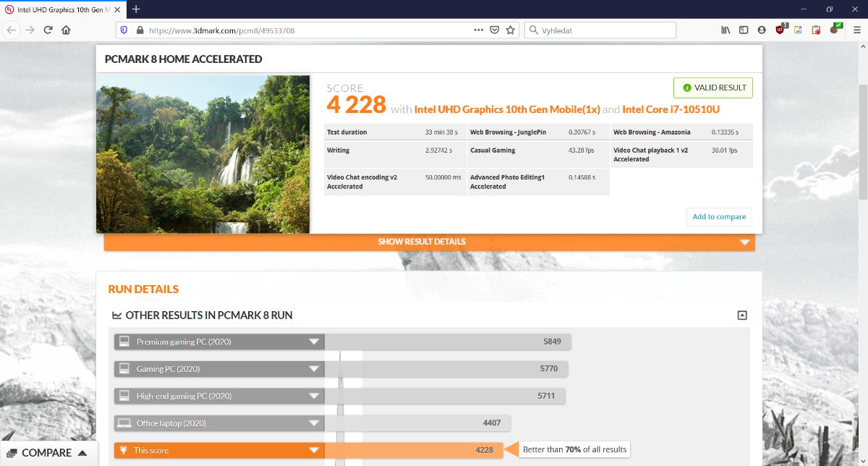Open the cookie extension icon
The image size is (868, 466).
tap(834, 30)
